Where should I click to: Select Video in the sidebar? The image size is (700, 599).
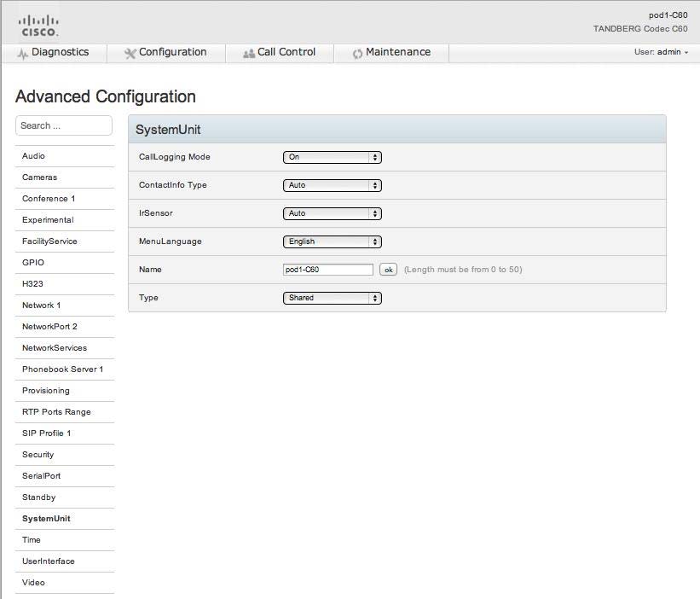[x=65, y=583]
